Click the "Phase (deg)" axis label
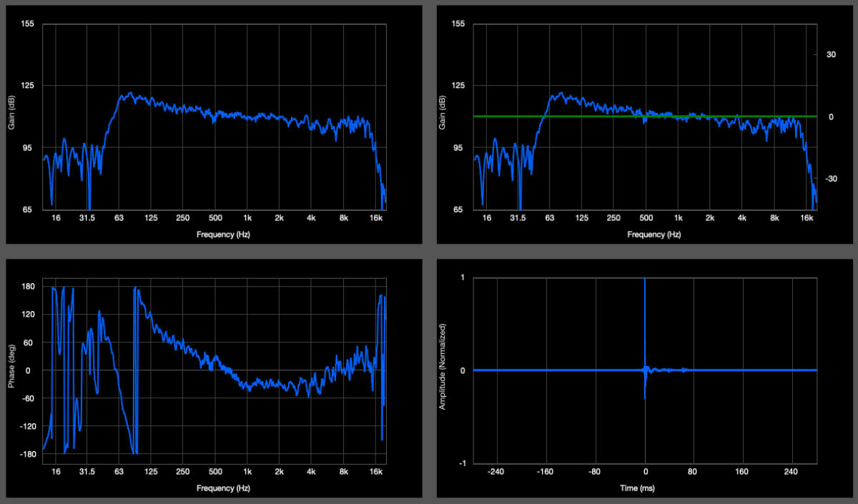 [x=12, y=370]
